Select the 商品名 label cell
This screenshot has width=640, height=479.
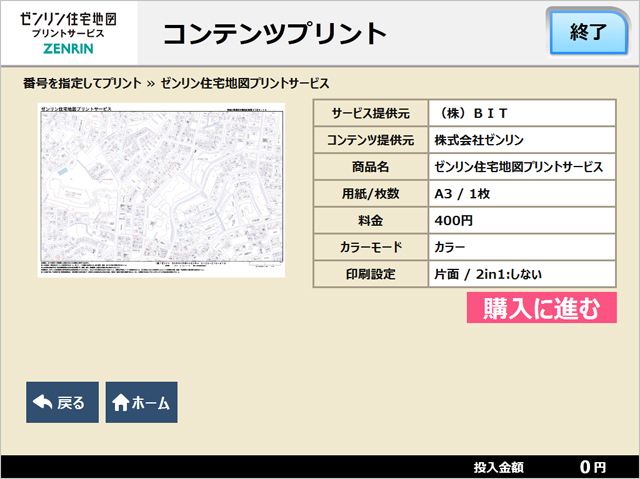coord(371,167)
